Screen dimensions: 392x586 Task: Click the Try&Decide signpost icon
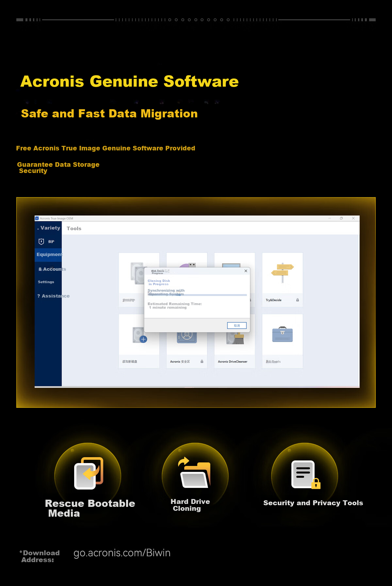pyautogui.click(x=283, y=273)
